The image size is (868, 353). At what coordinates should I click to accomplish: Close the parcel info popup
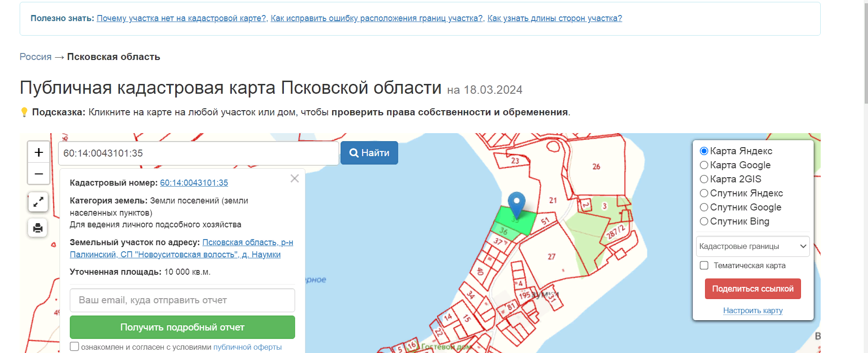295,179
